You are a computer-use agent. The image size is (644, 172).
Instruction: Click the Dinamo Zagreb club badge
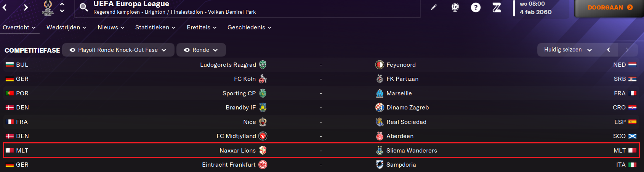[380, 108]
